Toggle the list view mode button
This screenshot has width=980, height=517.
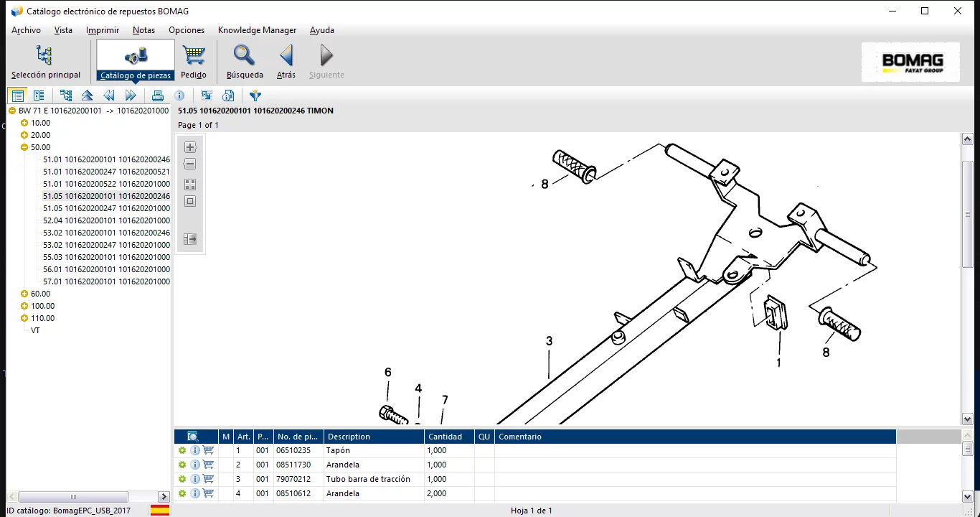[x=18, y=96]
